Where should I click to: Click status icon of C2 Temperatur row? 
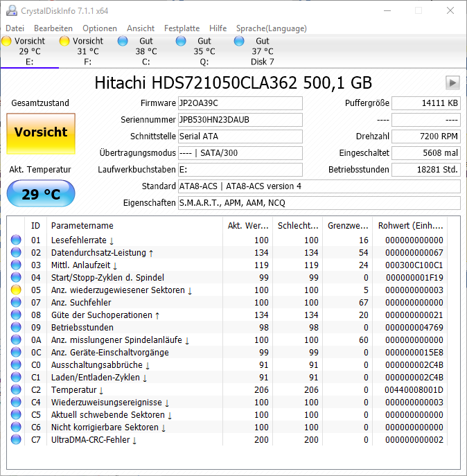(x=16, y=389)
